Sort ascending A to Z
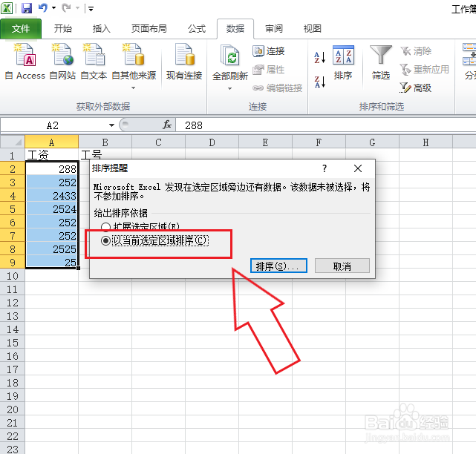Viewport: 476px width, 454px height. click(319, 57)
